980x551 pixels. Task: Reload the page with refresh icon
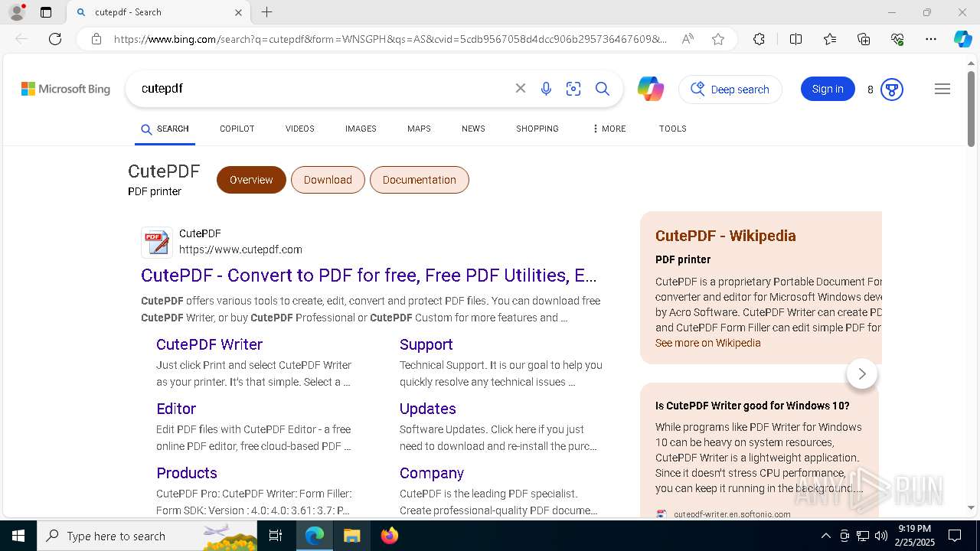click(x=55, y=39)
